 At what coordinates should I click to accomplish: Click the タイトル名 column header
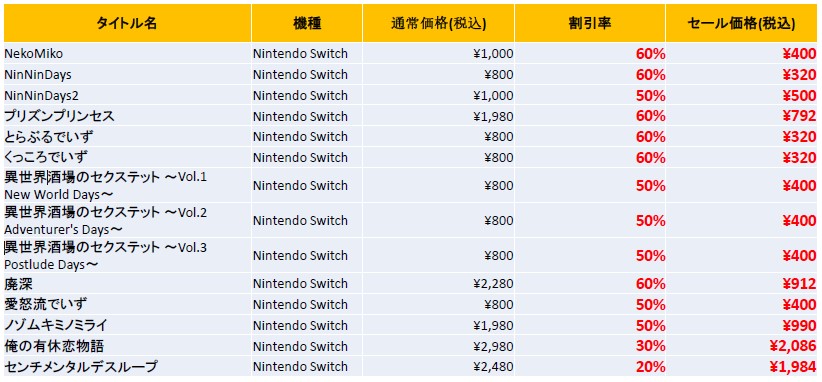(127, 24)
